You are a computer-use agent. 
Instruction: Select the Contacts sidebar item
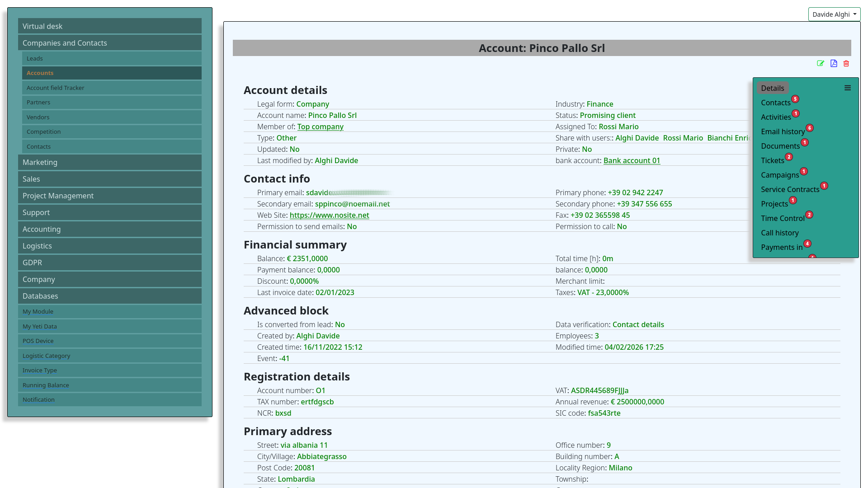38,146
